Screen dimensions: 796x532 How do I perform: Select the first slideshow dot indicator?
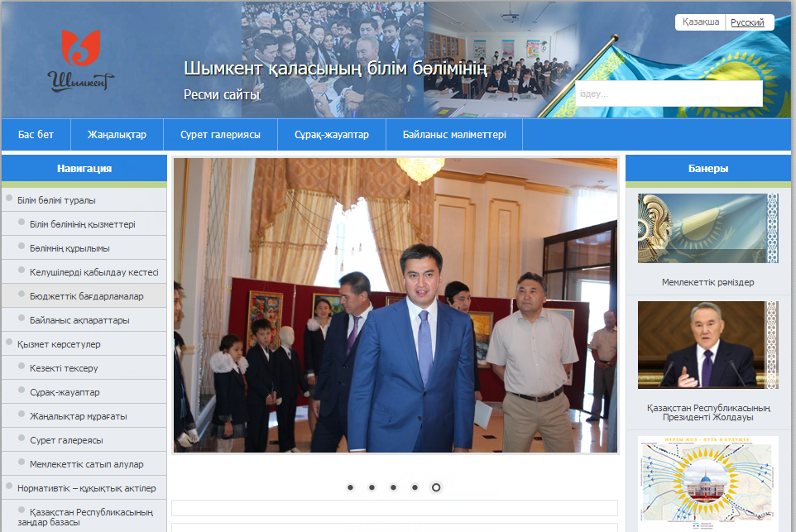click(x=350, y=487)
